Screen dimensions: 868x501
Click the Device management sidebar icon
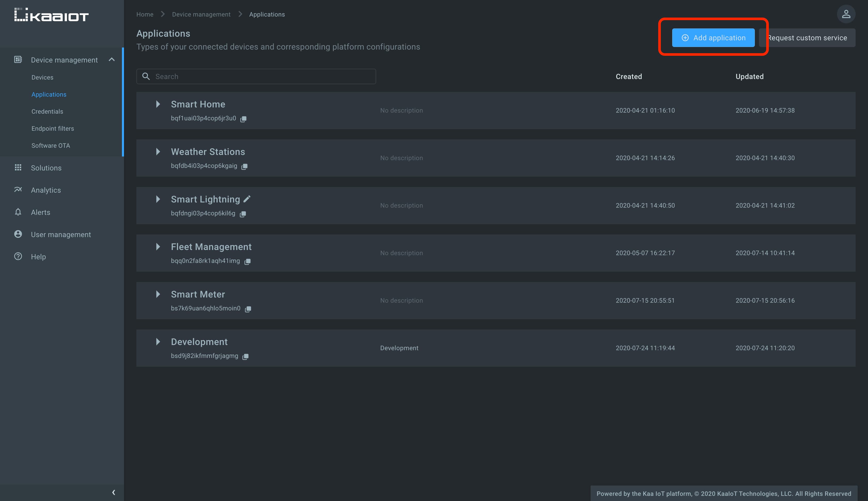[x=18, y=60]
